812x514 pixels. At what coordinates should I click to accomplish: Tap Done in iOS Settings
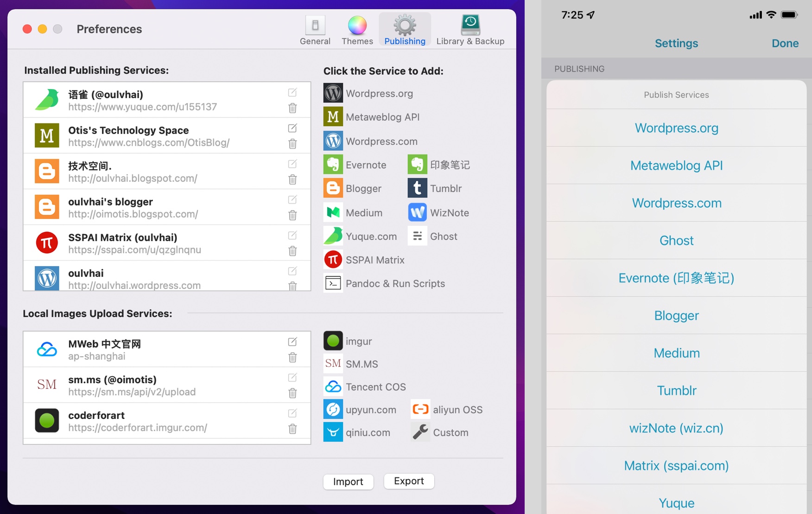click(x=785, y=43)
